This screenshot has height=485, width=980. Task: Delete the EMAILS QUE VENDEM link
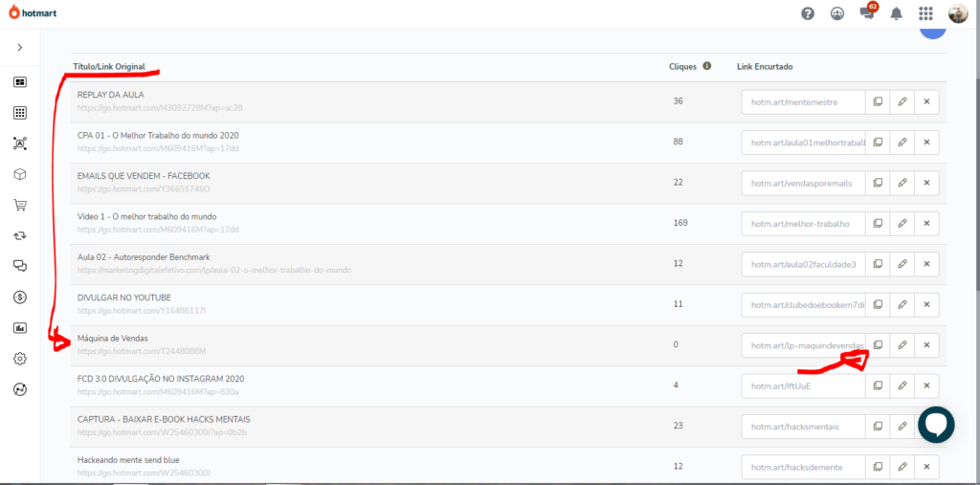926,183
